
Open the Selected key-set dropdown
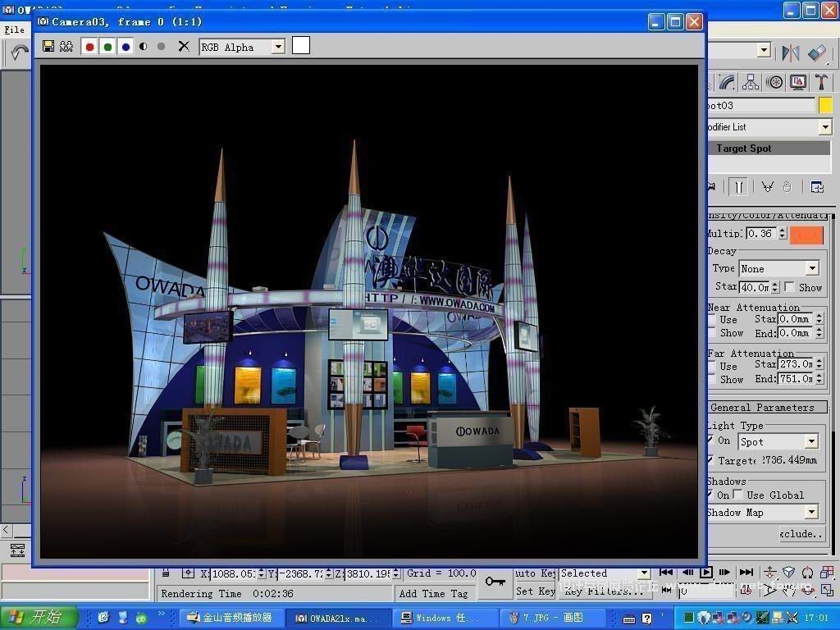tap(644, 573)
